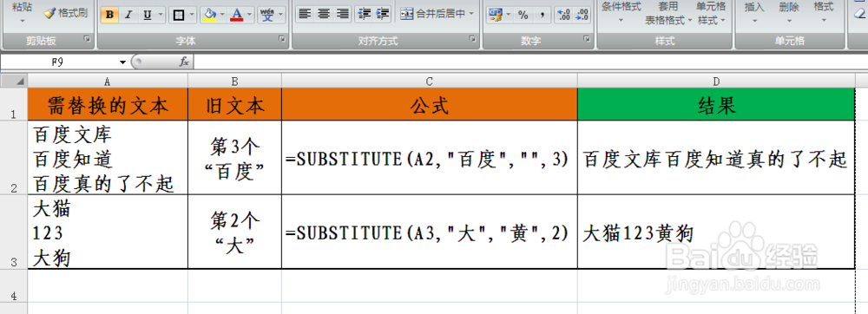This screenshot has width=868, height=314.
Task: Click the Paste (粘贴) button
Action: coord(23,12)
